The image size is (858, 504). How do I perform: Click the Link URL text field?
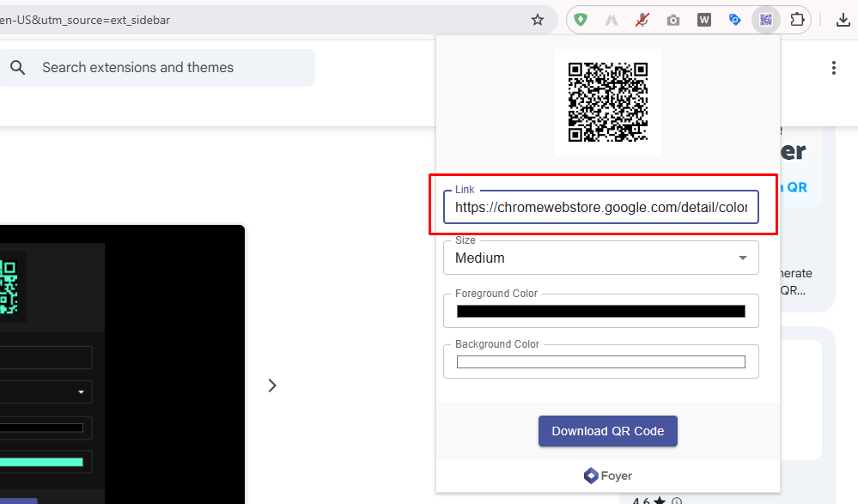[601, 207]
